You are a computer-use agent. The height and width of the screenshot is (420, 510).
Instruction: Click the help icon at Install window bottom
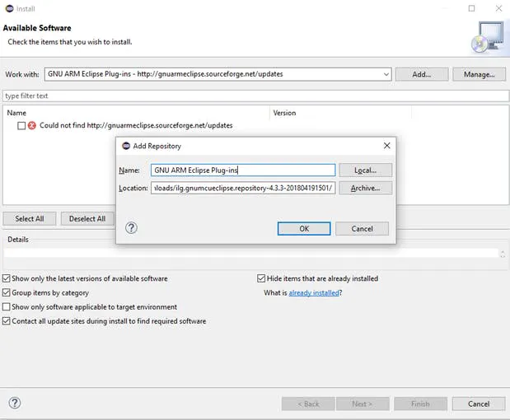click(15, 403)
